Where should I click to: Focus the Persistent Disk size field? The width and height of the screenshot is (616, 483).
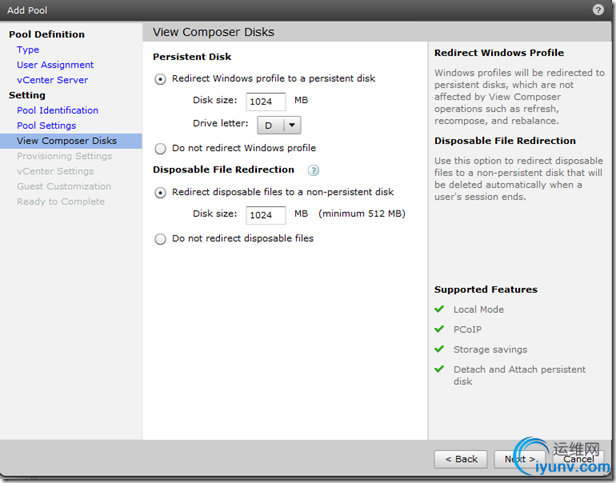point(266,102)
